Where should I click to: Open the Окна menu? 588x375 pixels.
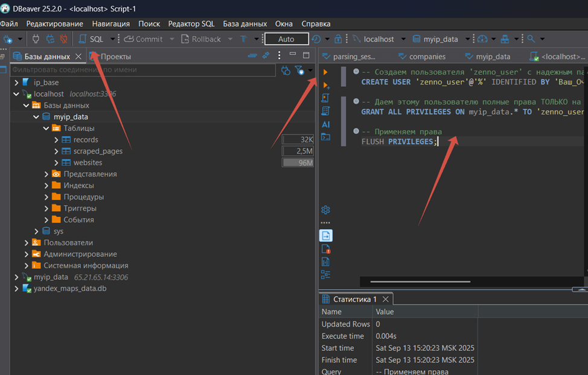pos(284,24)
